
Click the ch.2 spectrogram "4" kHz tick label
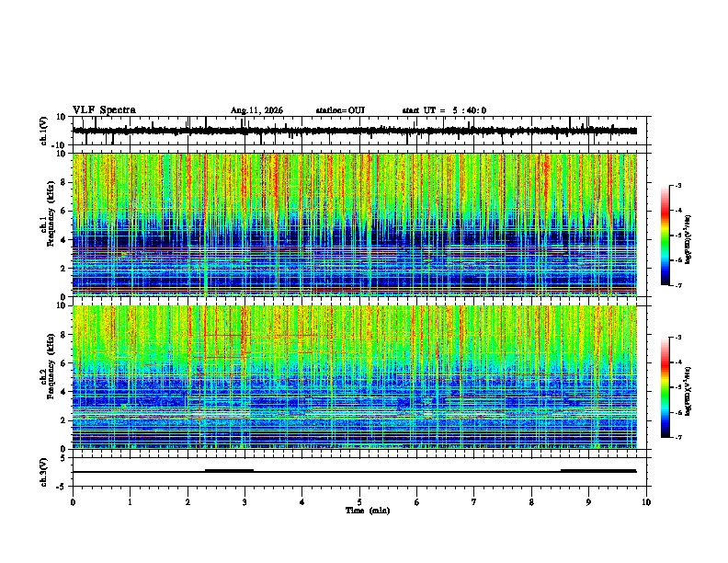[63, 392]
